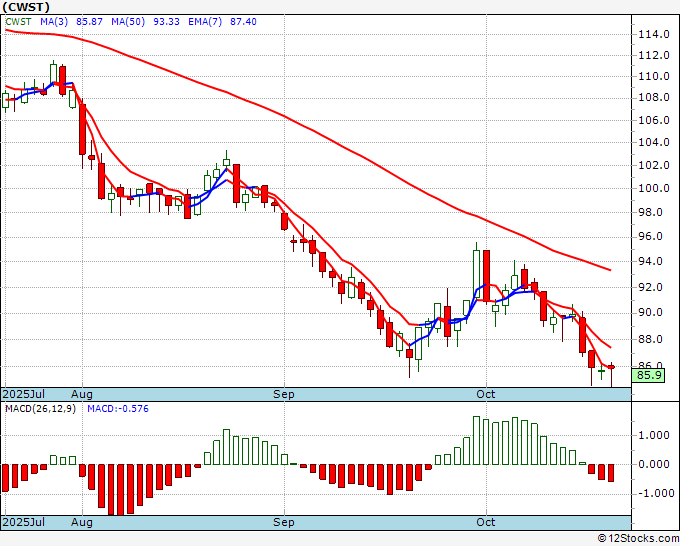Click the 104.0 price axis label

click(654, 142)
